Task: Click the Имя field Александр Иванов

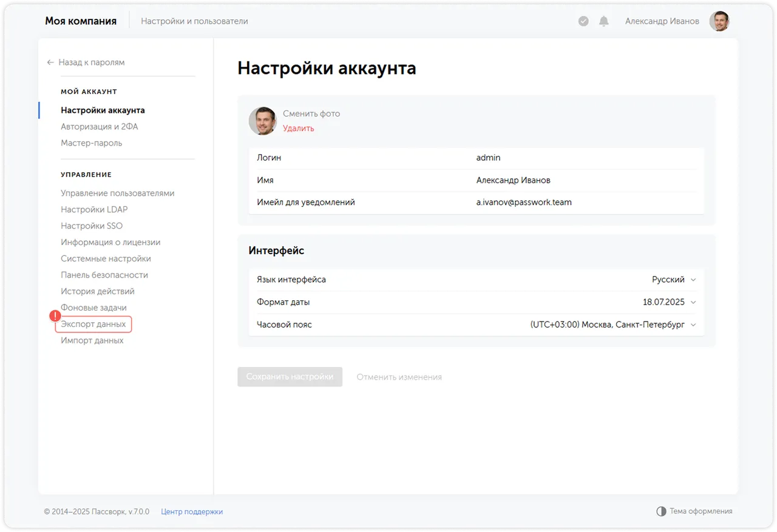Action: tap(514, 180)
